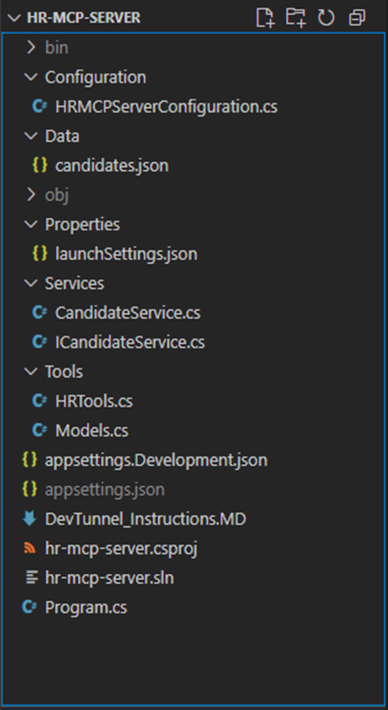Click C# icon of HRMCPServerConfiguration.cs
This screenshot has width=388, height=710.
click(40, 106)
